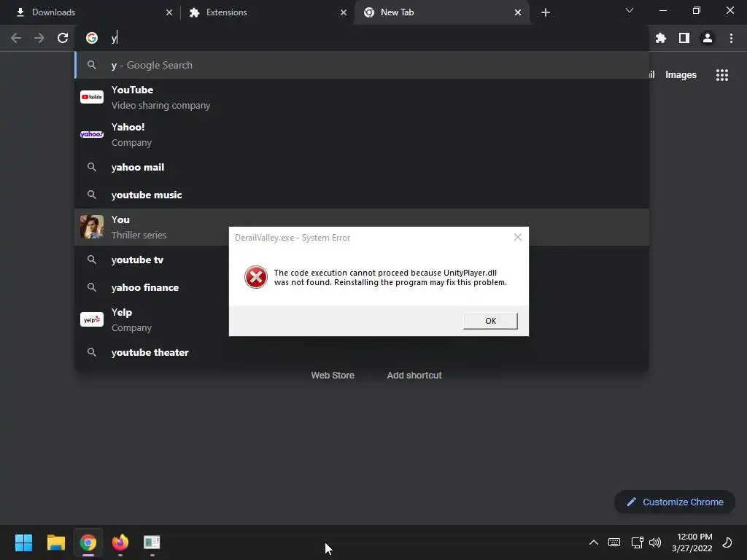
Task: Open Firefox from taskbar
Action: point(120,542)
